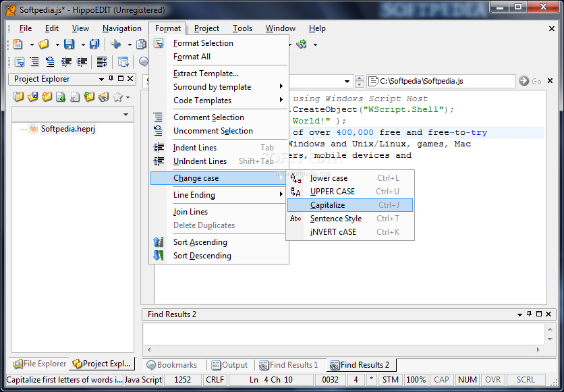This screenshot has height=392, width=564.
Task: Click the Find binoculars icon with green arrow
Action: coord(301,45)
